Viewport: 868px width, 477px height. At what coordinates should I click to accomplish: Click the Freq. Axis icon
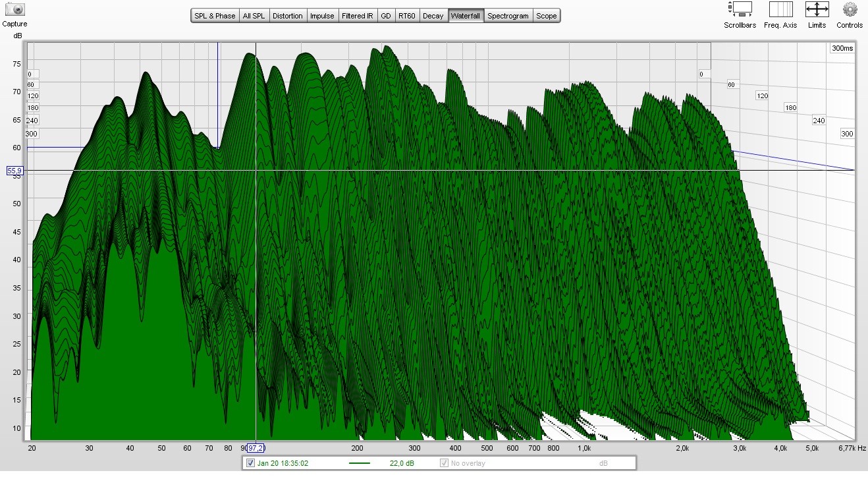(780, 10)
